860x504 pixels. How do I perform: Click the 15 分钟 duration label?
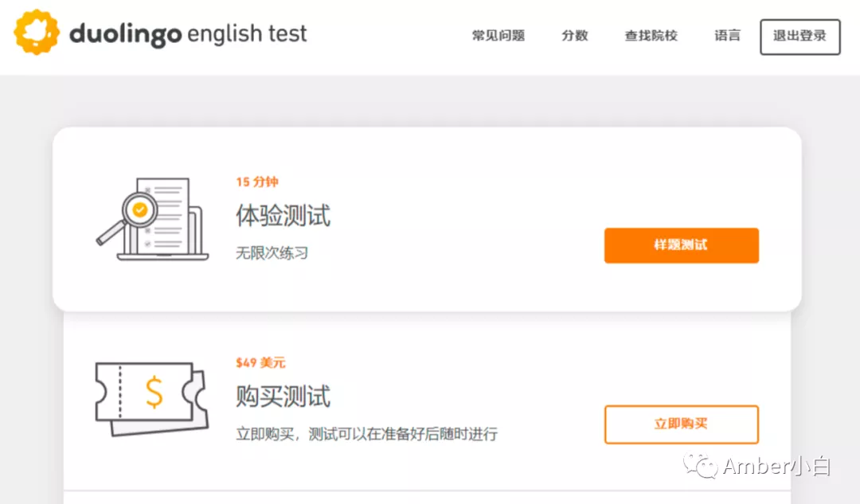pos(257,182)
